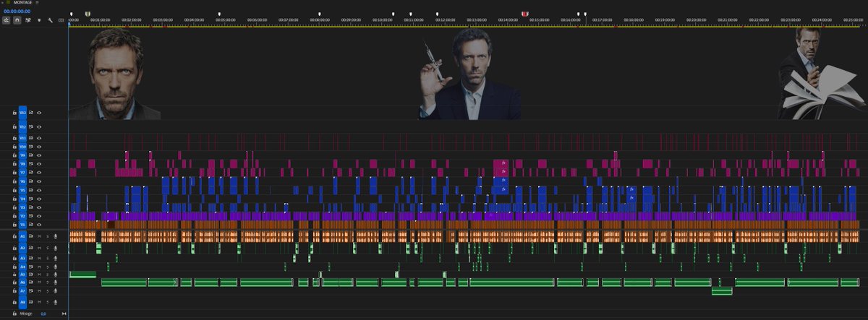Click ruler label 00:05:00:00

[x=225, y=20]
